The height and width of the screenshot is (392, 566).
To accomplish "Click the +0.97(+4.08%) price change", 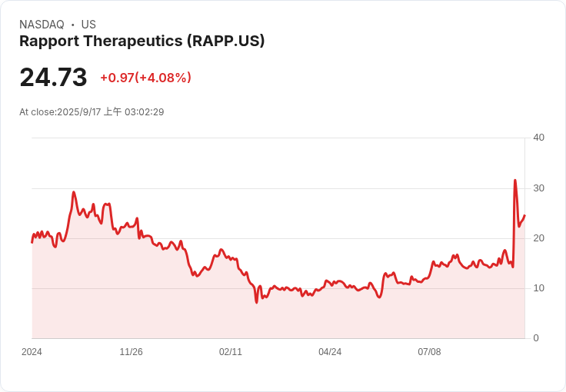I will click(x=146, y=78).
